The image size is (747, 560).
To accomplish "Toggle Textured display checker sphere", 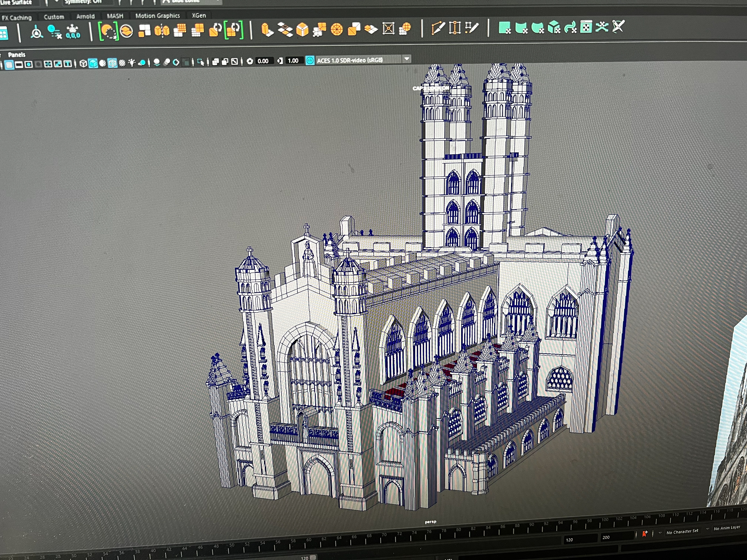I will [x=122, y=63].
